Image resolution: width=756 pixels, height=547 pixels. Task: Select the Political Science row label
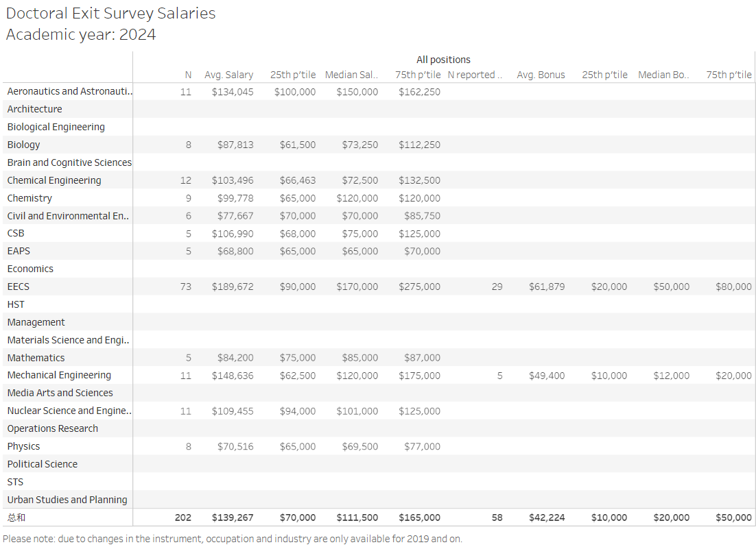click(x=43, y=464)
